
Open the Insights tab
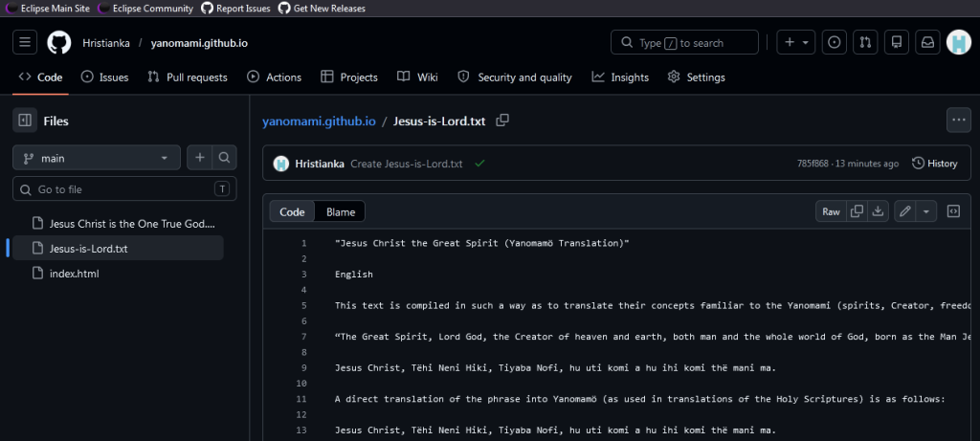(620, 77)
